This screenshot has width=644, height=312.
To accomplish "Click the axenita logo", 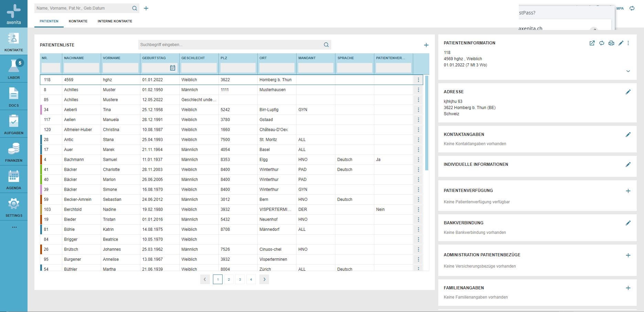I will point(14,14).
